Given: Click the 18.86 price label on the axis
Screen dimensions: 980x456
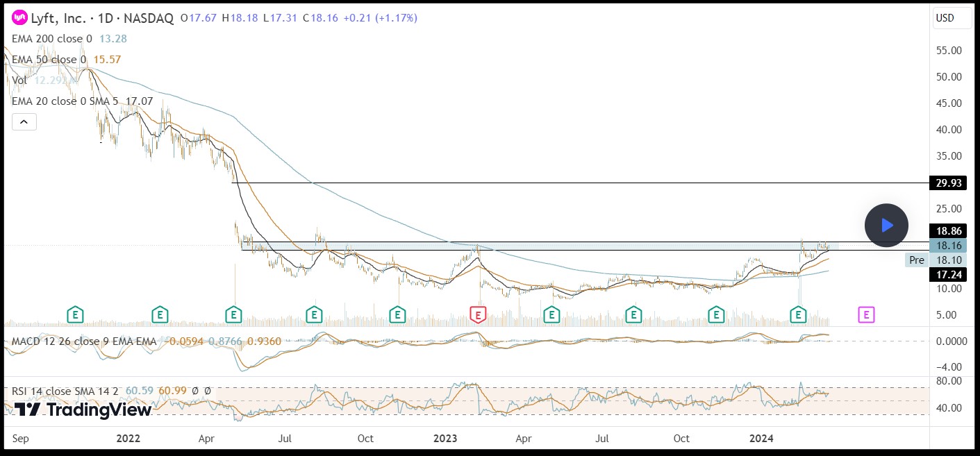Looking at the screenshot, I should click(949, 231).
